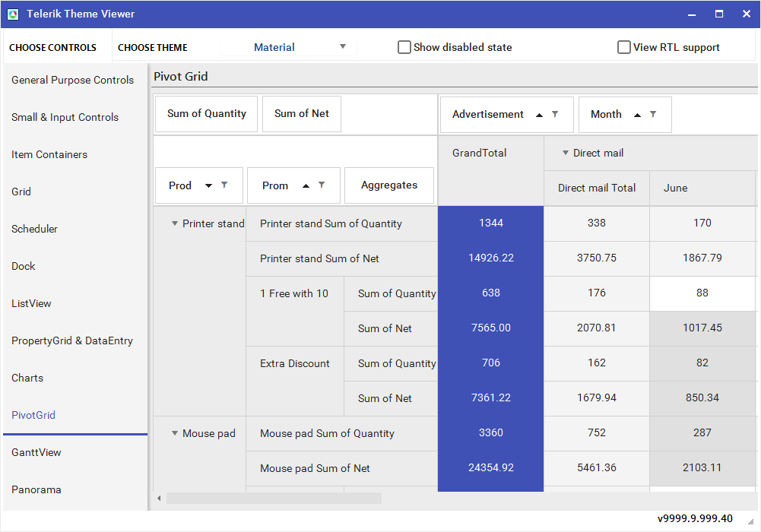
Task: Click the Advertisement field button
Action: coord(506,115)
